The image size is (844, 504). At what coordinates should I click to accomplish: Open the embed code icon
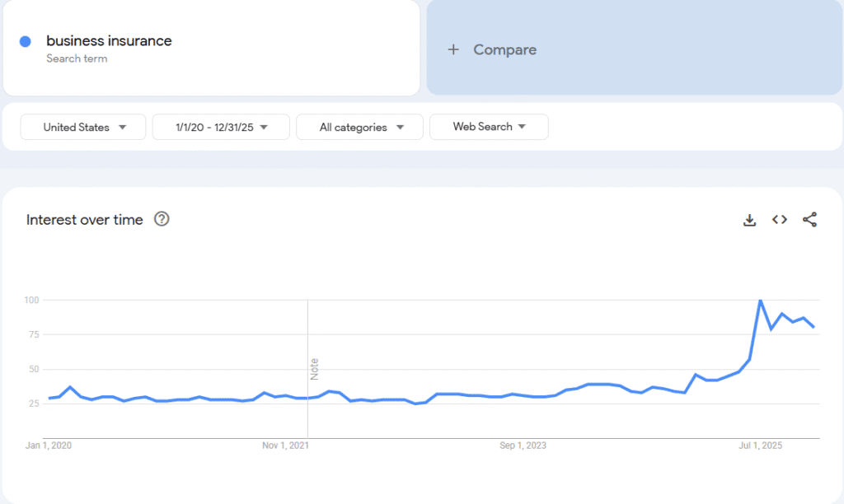779,220
